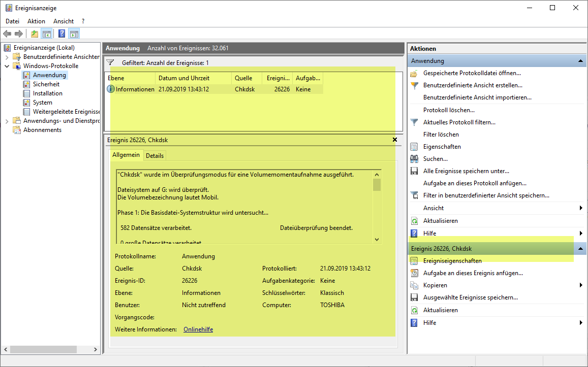Open the Kopieren submenu arrow
Image resolution: width=588 pixels, height=367 pixels.
coord(580,285)
